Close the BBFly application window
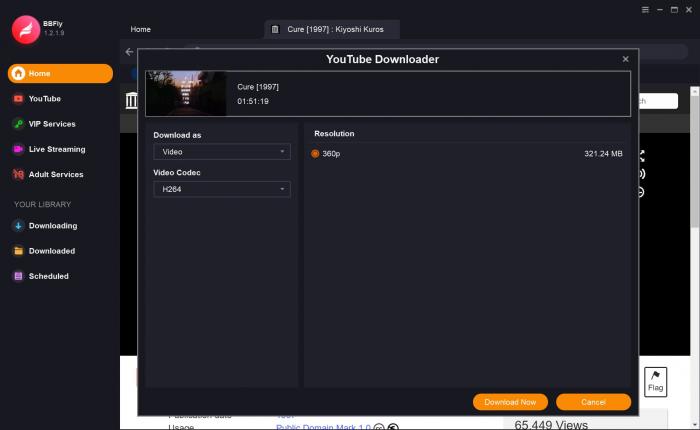Screen dimensions: 700x430 689,9
